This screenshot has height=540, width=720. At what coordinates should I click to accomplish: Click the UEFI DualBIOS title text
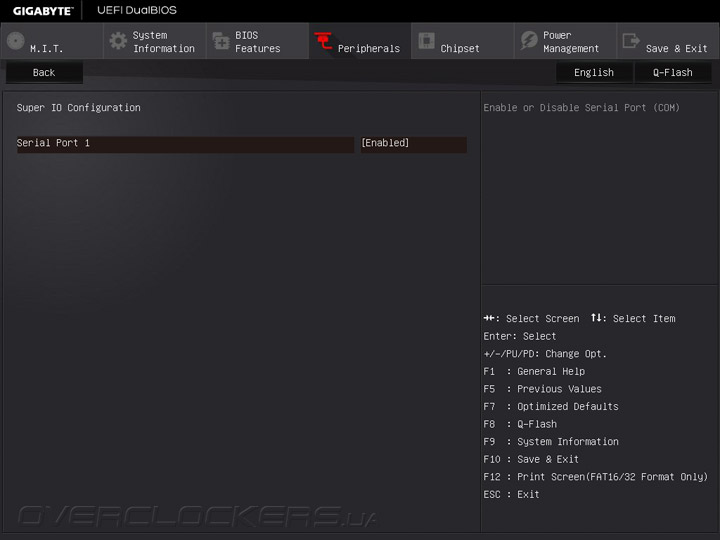click(x=137, y=10)
